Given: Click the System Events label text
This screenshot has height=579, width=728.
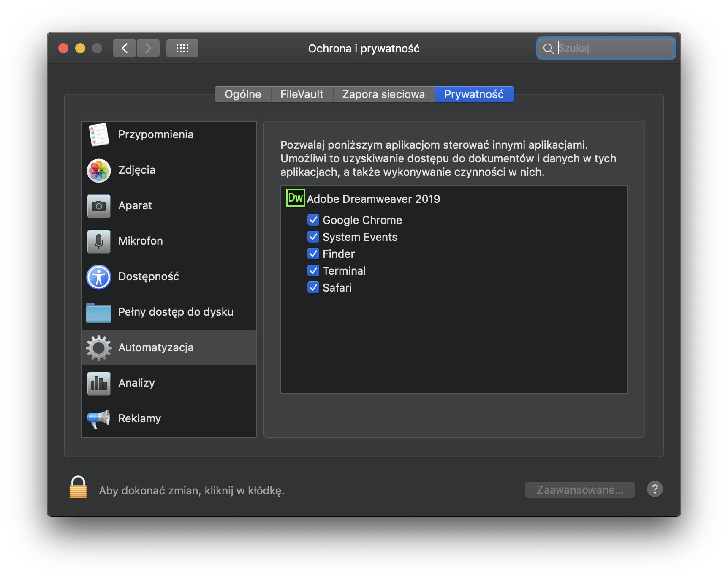Looking at the screenshot, I should click(360, 237).
